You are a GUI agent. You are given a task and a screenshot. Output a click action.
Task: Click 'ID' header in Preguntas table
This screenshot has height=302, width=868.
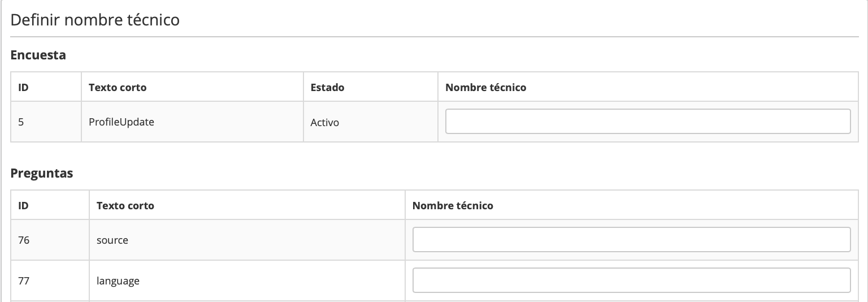(x=23, y=206)
